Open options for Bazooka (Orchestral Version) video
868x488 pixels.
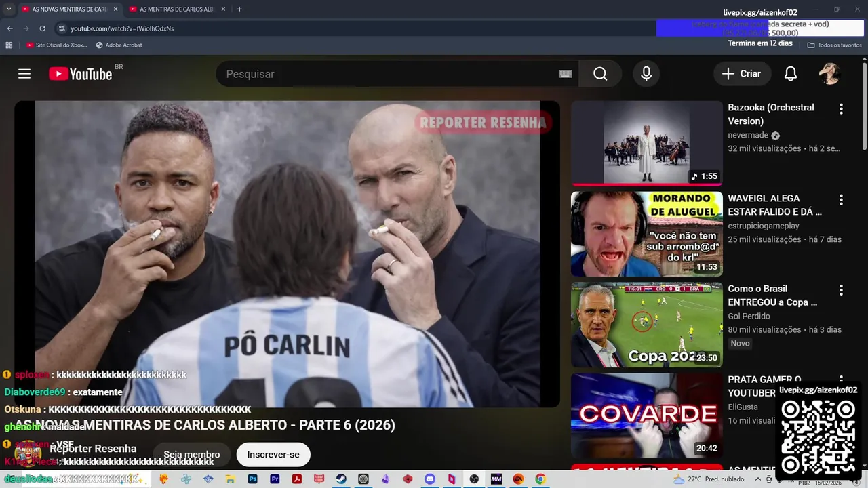coord(841,109)
